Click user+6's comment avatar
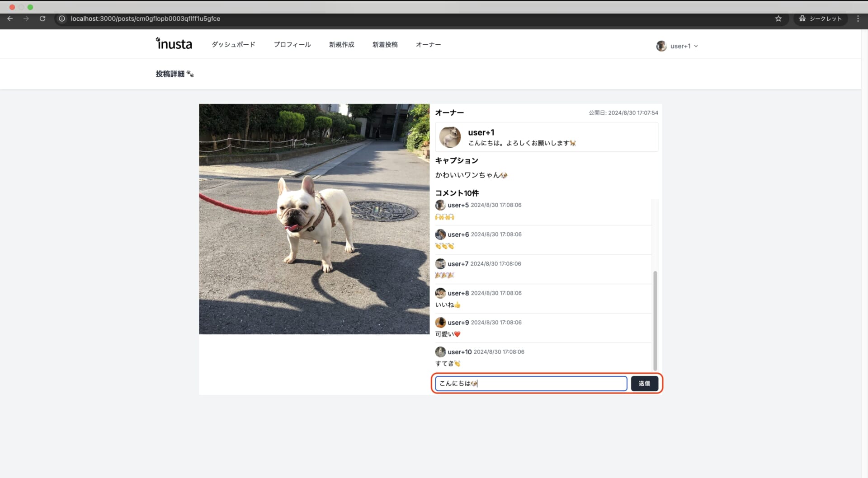 pyautogui.click(x=440, y=234)
